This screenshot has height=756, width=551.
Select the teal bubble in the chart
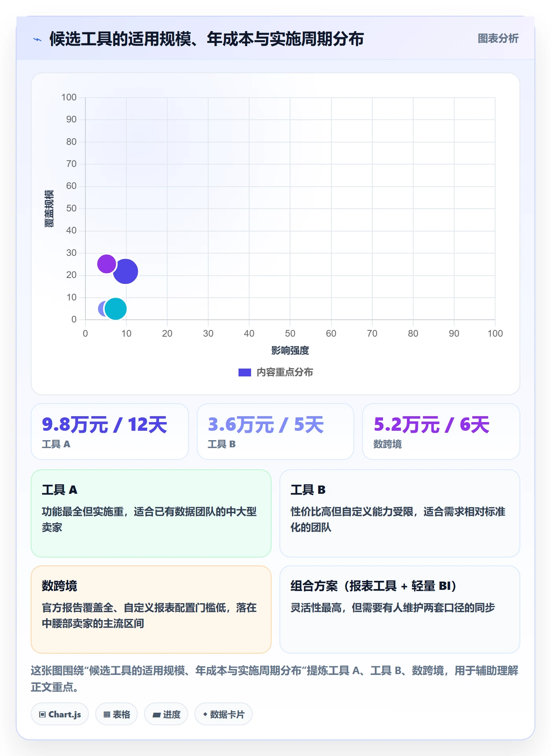[116, 309]
